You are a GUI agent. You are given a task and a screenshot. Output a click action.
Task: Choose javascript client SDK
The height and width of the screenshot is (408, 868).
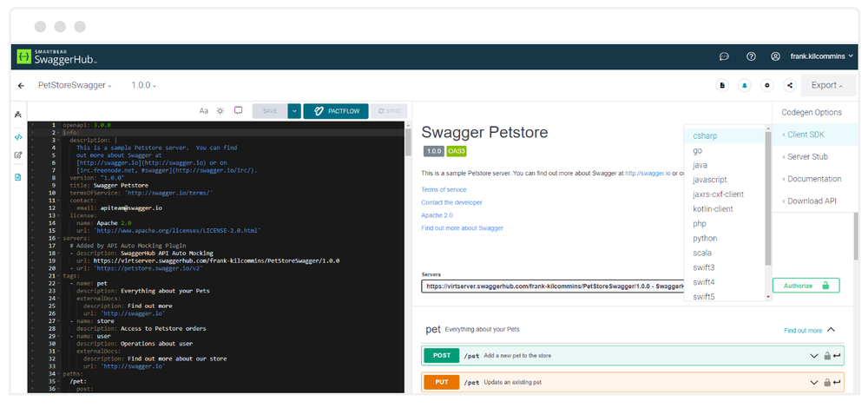pyautogui.click(x=724, y=180)
